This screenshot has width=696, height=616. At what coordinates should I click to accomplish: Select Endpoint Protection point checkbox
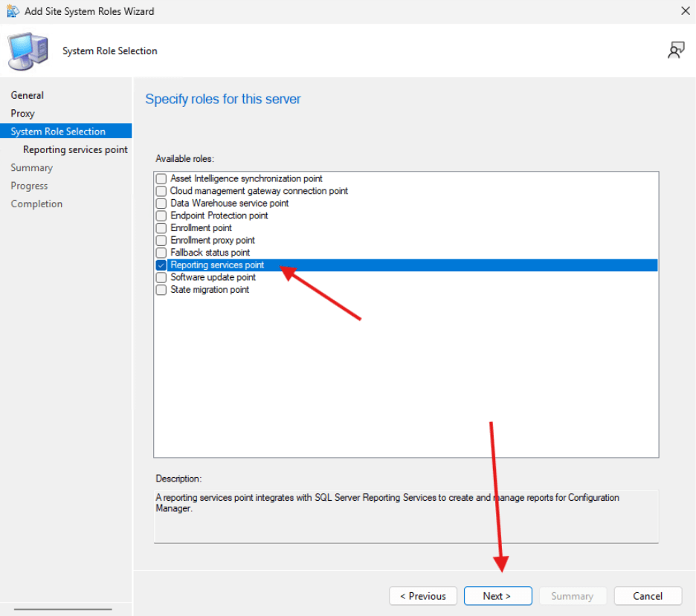pyautogui.click(x=161, y=215)
